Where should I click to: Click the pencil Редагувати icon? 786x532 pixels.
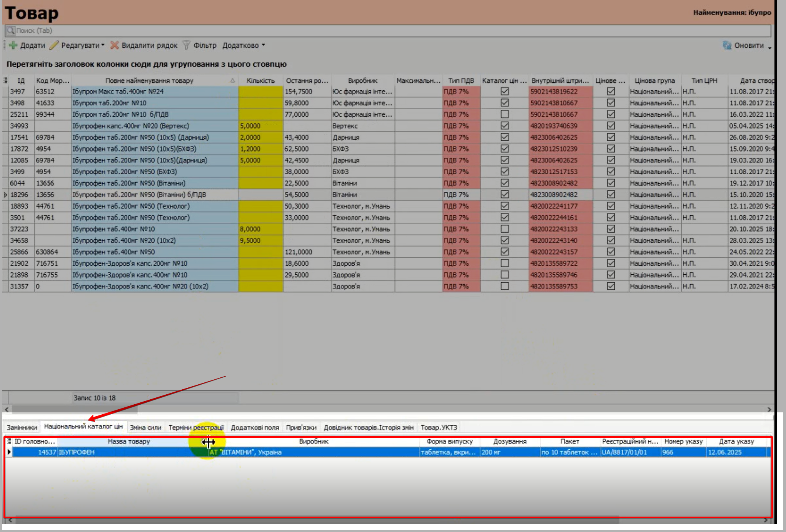tap(54, 45)
